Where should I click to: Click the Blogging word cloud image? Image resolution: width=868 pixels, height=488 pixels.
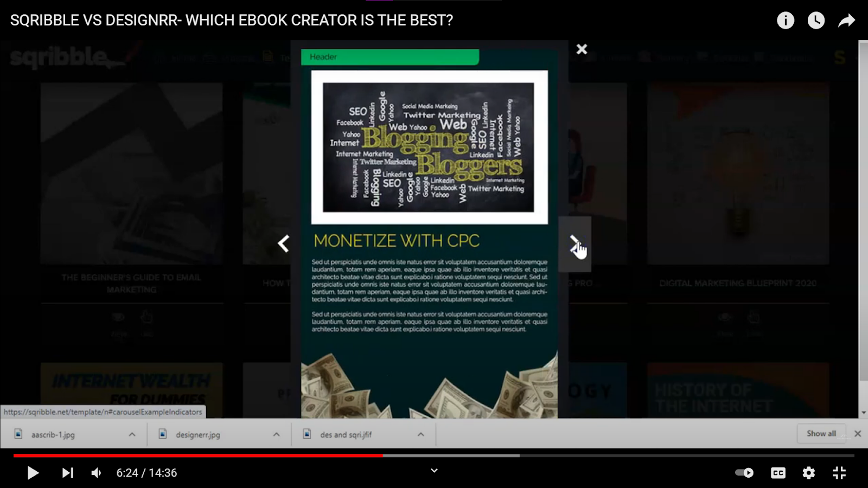tap(429, 147)
